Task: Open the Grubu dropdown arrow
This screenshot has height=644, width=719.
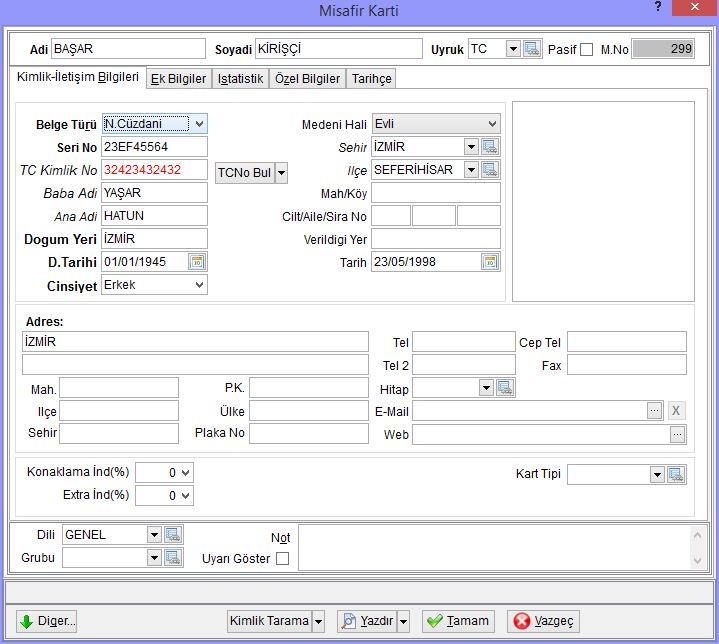Action: pyautogui.click(x=155, y=557)
